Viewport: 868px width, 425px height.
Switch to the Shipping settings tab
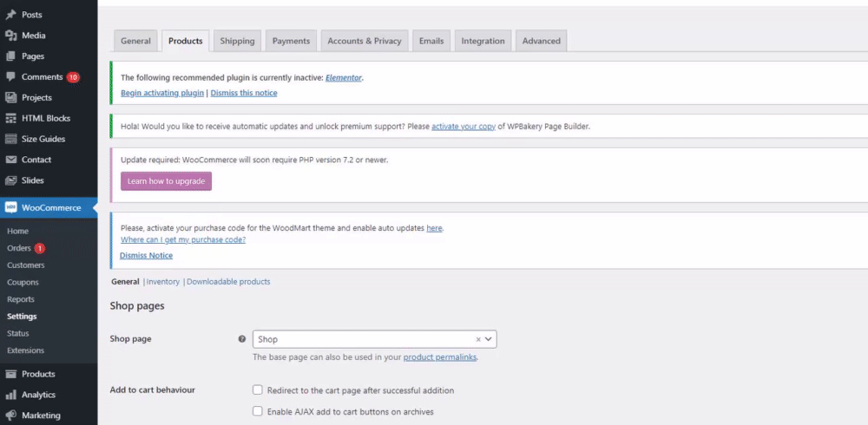pyautogui.click(x=237, y=41)
